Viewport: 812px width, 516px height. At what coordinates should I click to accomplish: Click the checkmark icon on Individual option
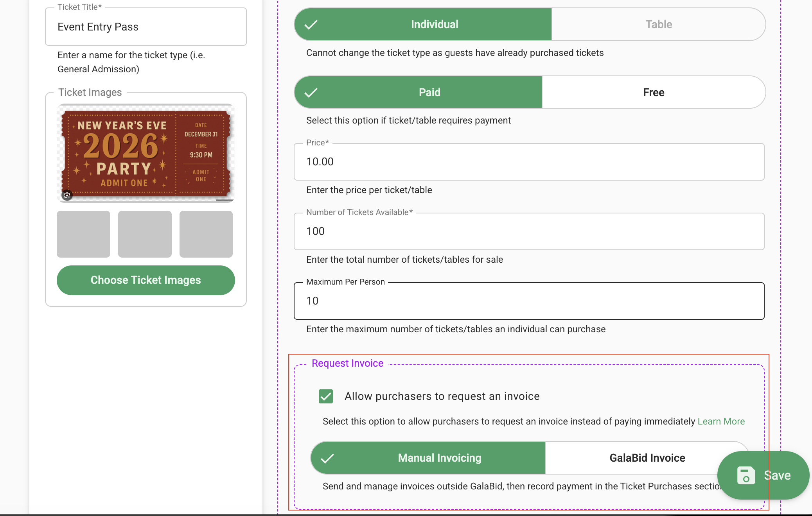[311, 25]
